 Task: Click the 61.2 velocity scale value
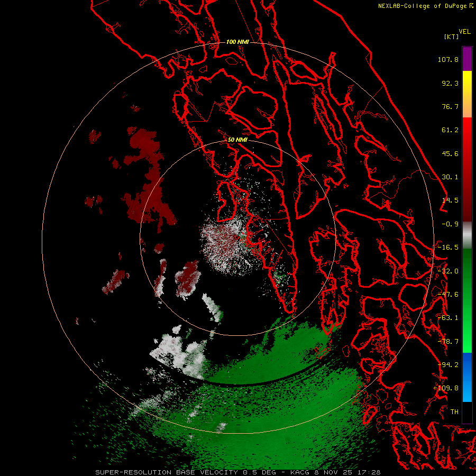pos(450,130)
